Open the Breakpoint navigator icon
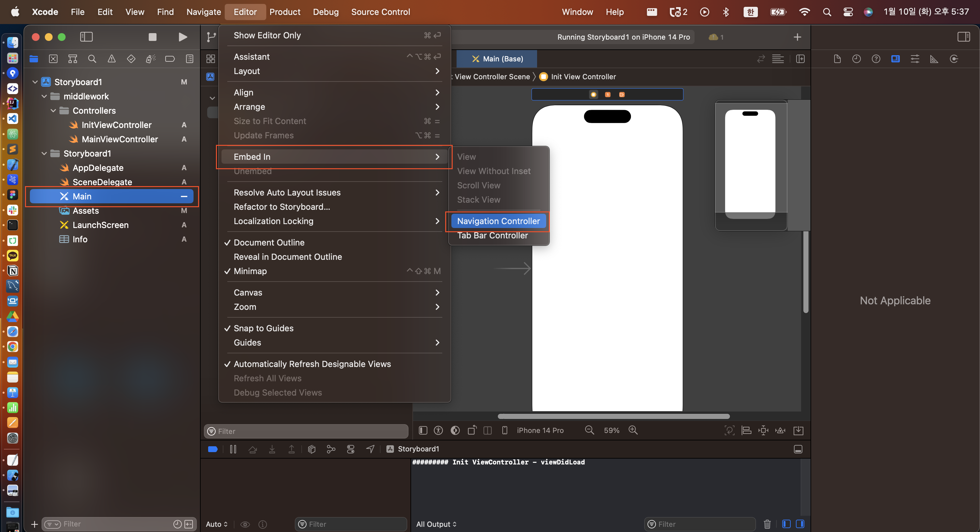This screenshot has width=980, height=532. (x=170, y=59)
